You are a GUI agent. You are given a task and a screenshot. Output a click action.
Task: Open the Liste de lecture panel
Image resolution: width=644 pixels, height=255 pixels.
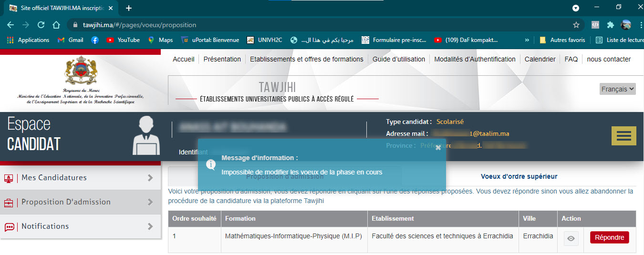click(620, 40)
